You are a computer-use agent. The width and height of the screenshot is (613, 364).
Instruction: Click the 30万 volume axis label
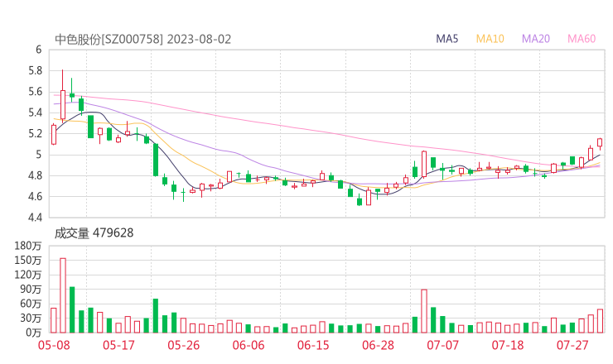pos(31,318)
